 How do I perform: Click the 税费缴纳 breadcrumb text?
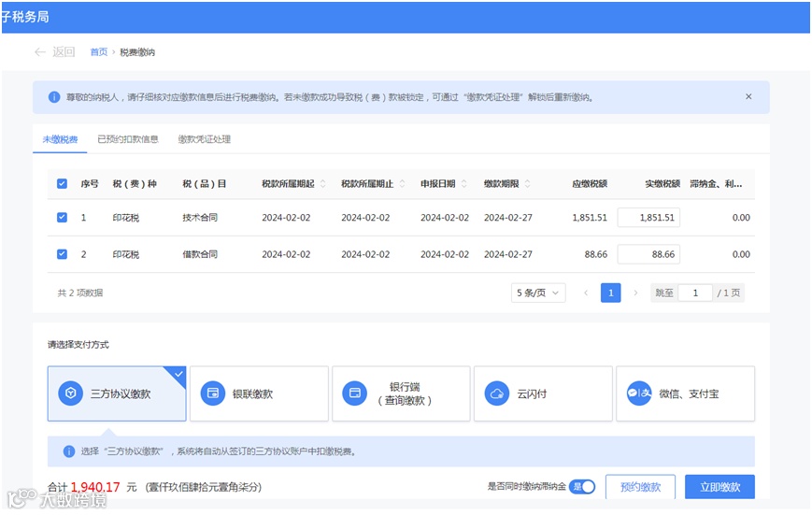tap(137, 51)
